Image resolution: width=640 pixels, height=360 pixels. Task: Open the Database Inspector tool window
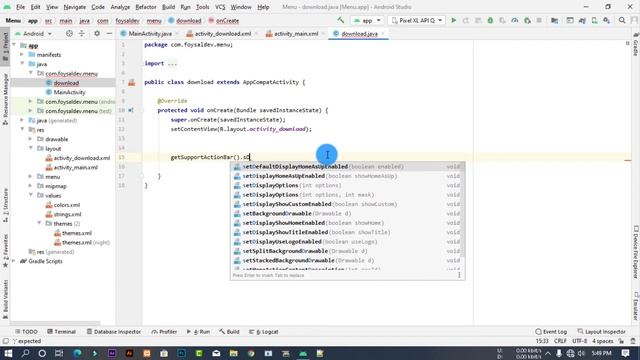(113, 331)
